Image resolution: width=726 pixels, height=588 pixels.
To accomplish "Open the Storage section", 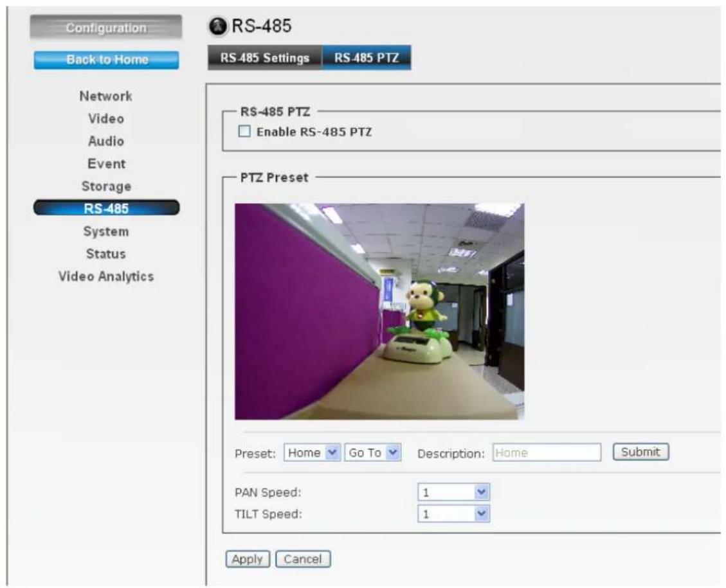I will (106, 186).
